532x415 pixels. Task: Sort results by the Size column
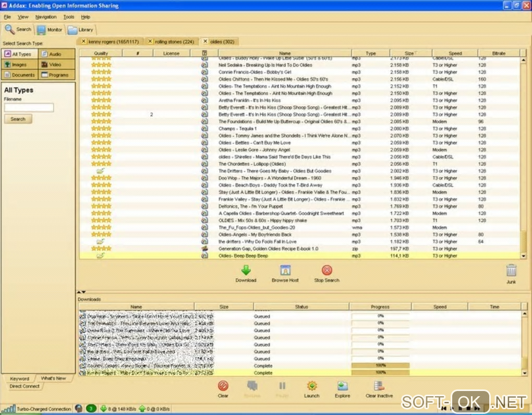click(409, 53)
